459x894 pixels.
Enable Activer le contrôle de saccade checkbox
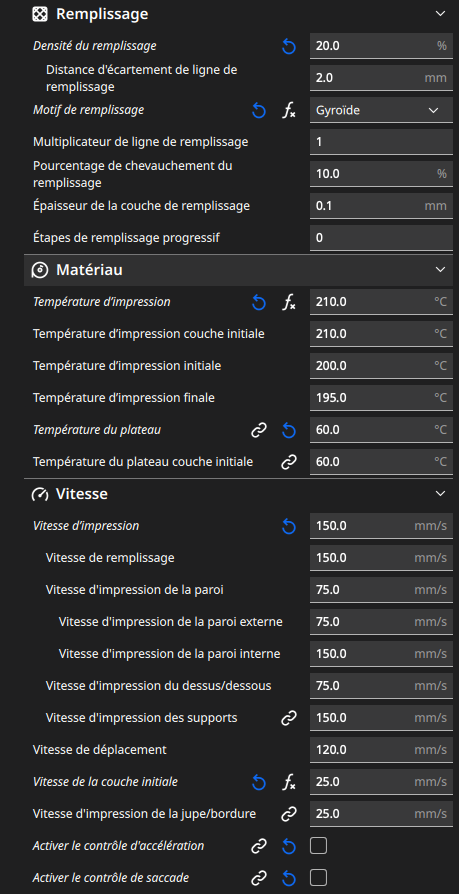point(318,877)
